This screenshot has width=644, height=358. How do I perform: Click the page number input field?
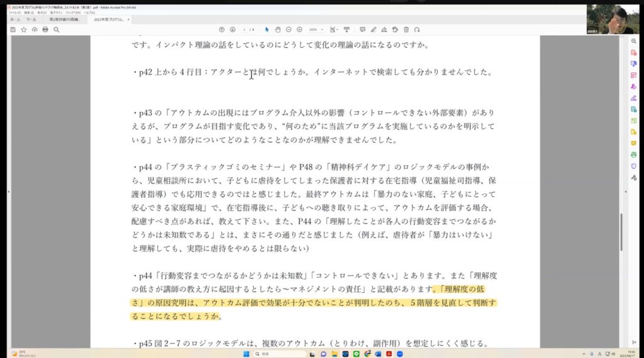pyautogui.click(x=245, y=30)
